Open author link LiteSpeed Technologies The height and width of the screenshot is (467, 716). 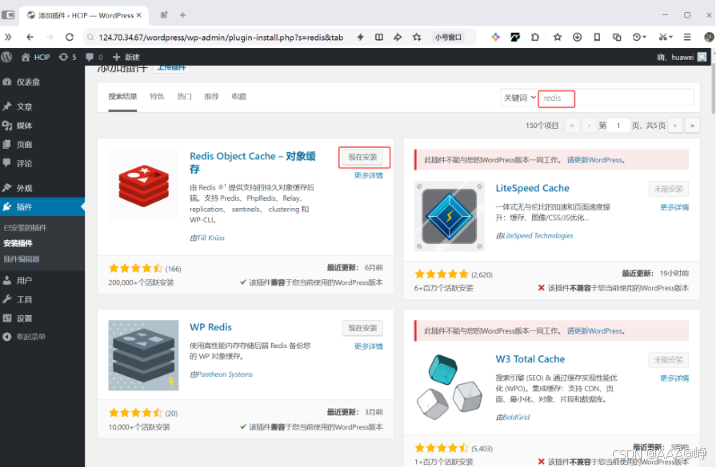(538, 236)
